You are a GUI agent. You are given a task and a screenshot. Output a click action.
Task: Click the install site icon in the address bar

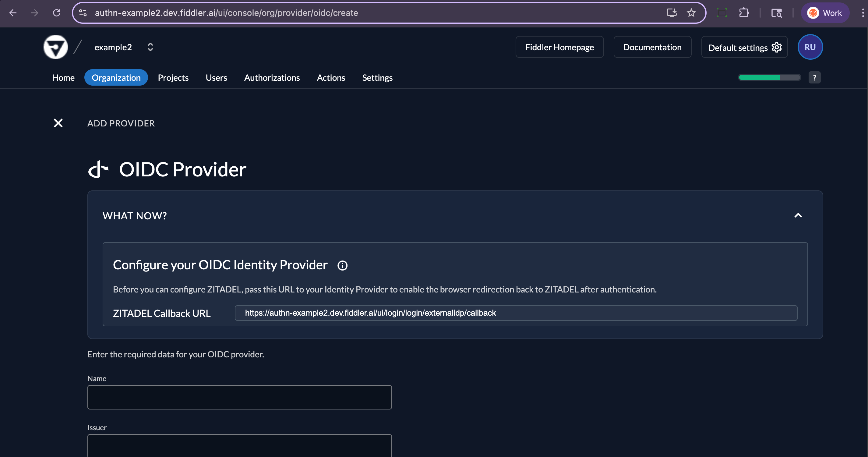tap(672, 13)
